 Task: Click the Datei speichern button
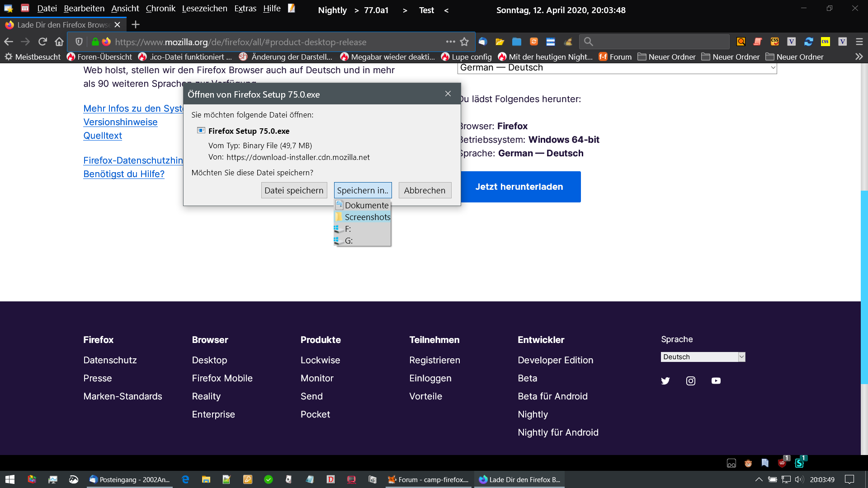click(294, 190)
